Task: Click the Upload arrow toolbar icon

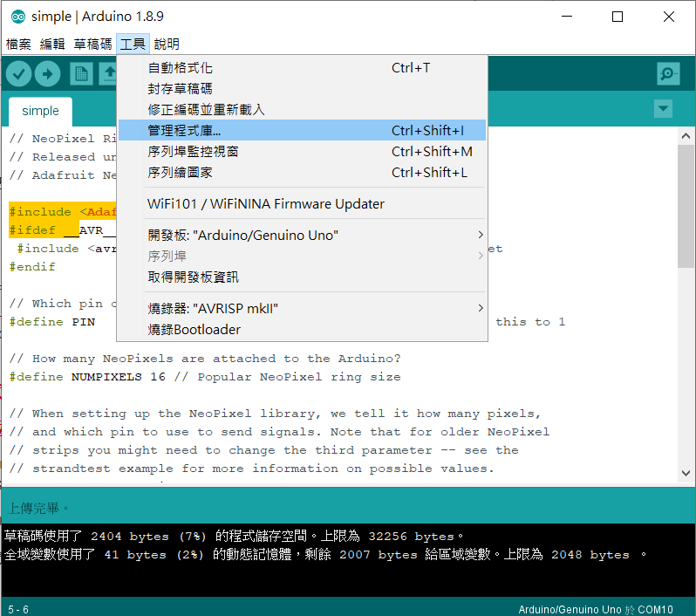Action: point(47,74)
